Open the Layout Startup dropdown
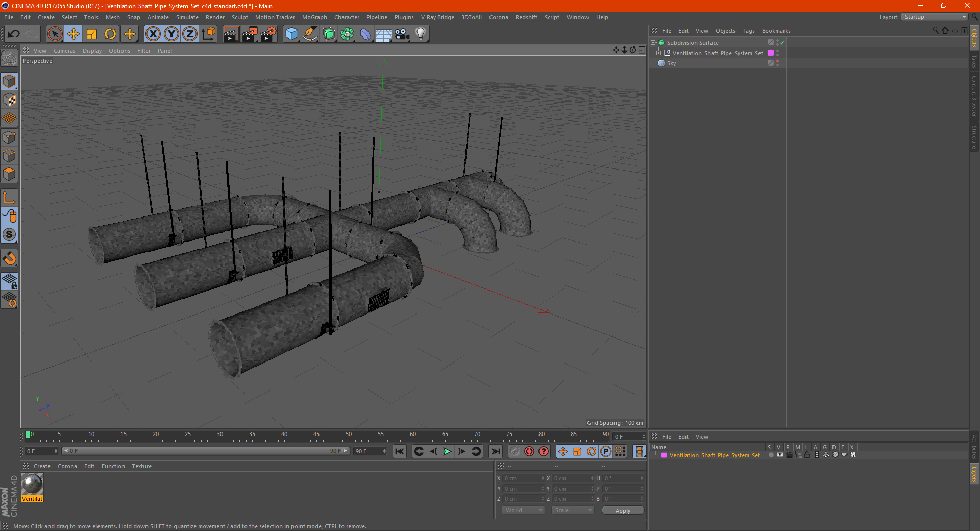The width and height of the screenshot is (980, 531). 935,17
